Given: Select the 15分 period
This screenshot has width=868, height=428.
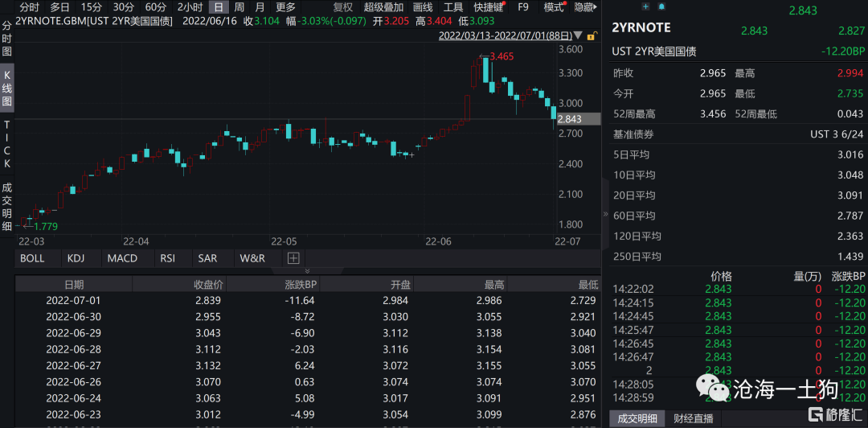Looking at the screenshot, I should tap(91, 8).
